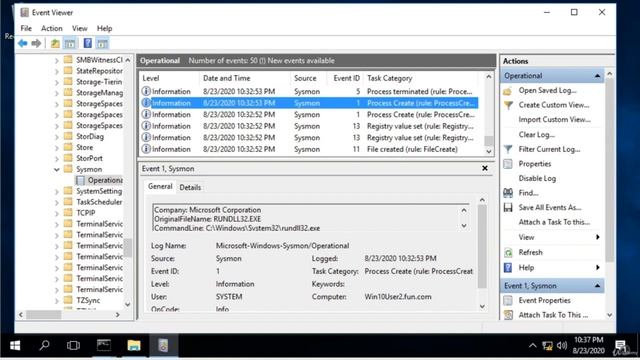
Task: Open the notification center icon
Action: coord(621,346)
